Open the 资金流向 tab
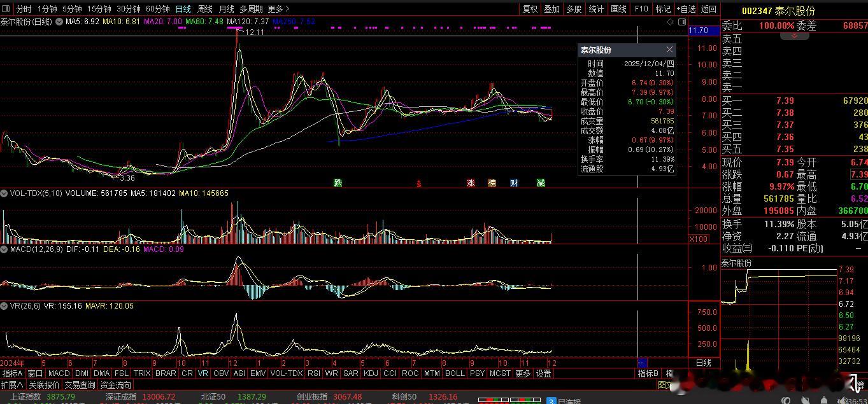Image resolution: width=868 pixels, height=404 pixels. coord(115,385)
